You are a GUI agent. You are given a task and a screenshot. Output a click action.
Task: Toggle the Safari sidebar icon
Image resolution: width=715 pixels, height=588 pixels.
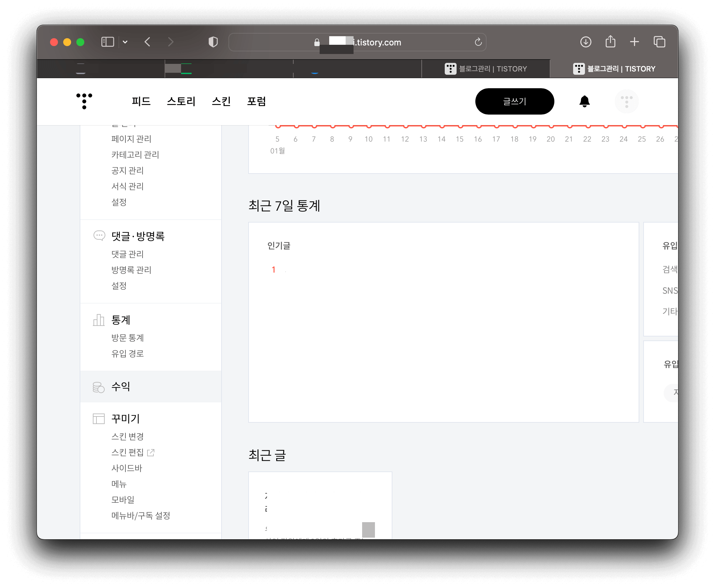click(107, 42)
